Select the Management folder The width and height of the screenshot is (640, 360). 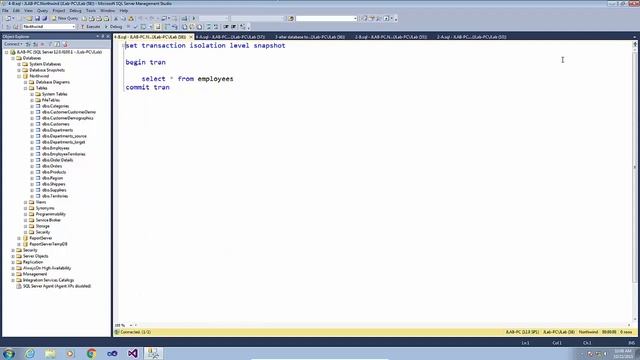coord(35,274)
